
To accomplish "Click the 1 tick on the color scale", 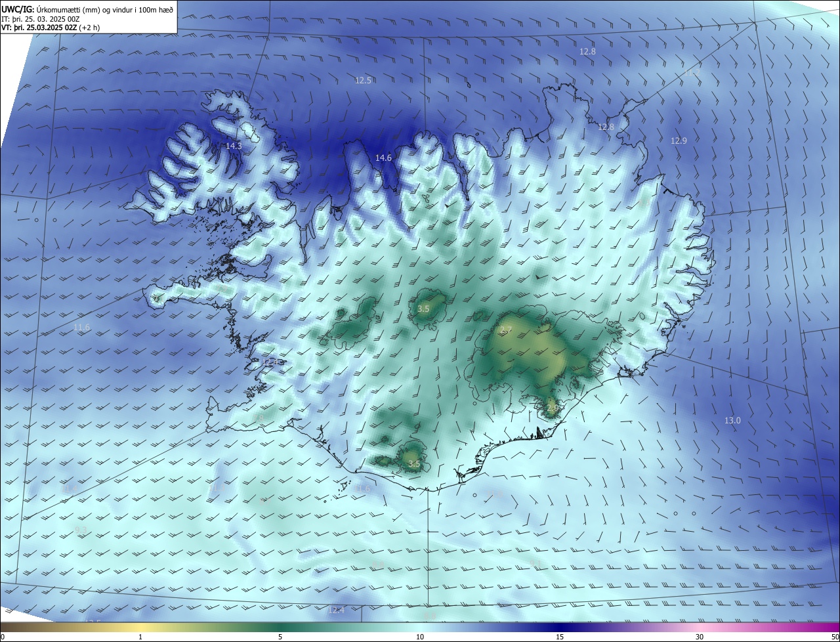I will click(140, 637).
